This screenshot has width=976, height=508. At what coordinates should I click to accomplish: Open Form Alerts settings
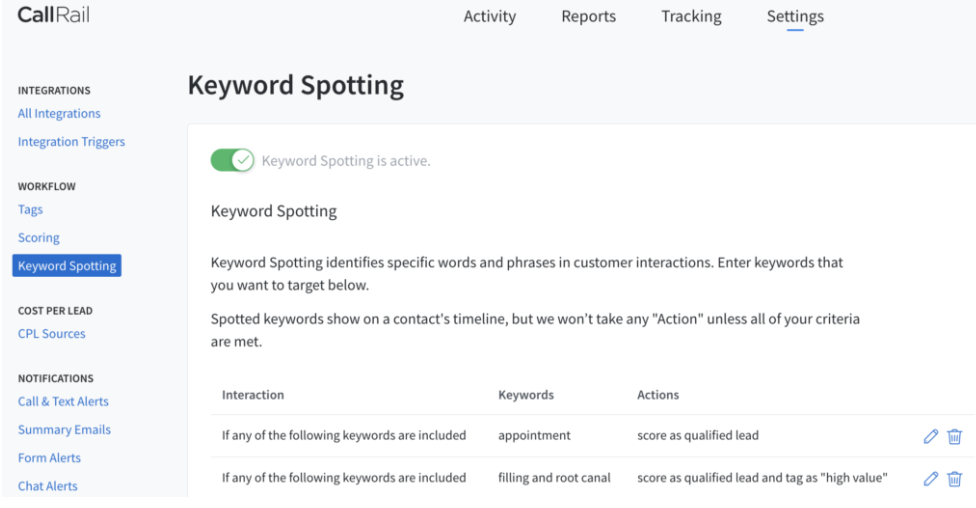[x=48, y=458]
